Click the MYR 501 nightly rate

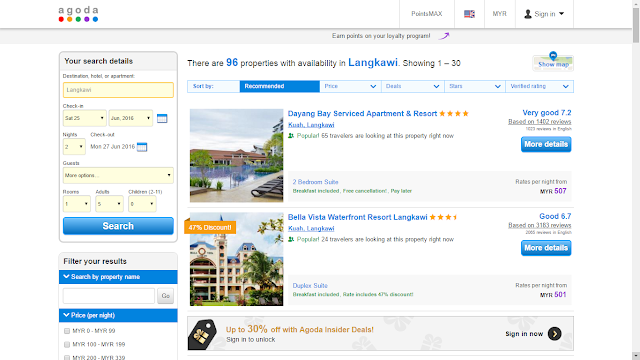click(553, 295)
